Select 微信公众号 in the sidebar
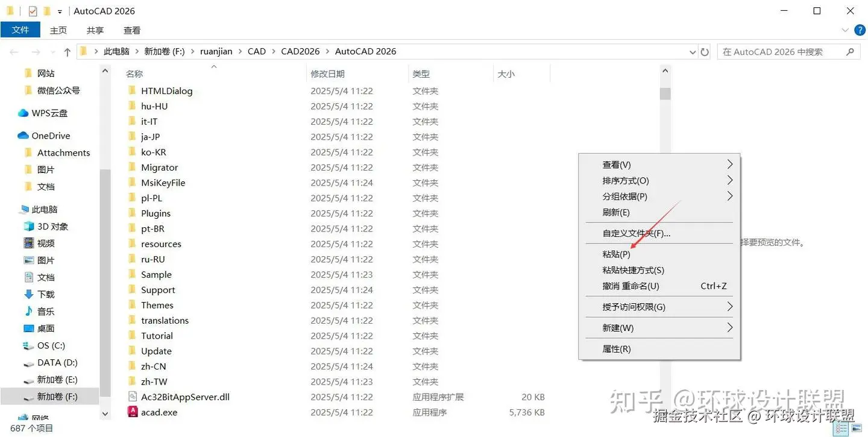Viewport: 868px width, 437px height. click(58, 90)
